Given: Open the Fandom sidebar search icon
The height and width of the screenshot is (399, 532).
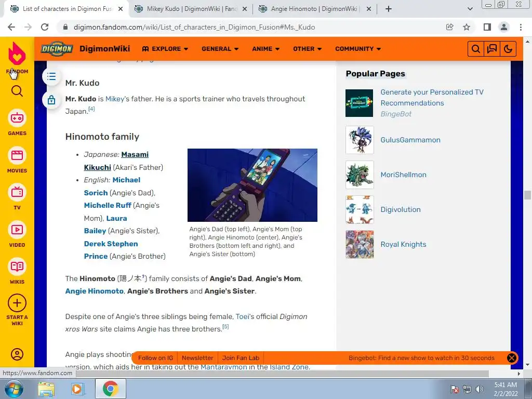Looking at the screenshot, I should tap(17, 91).
